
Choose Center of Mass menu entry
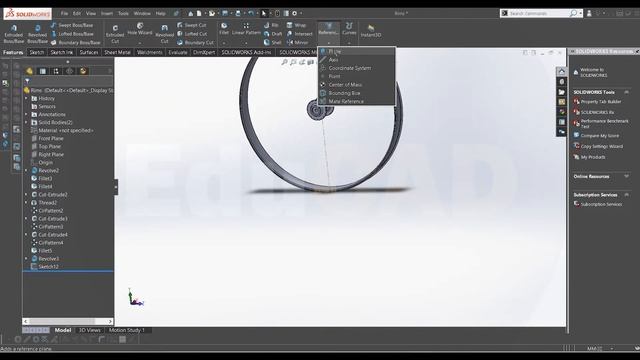pos(356,84)
